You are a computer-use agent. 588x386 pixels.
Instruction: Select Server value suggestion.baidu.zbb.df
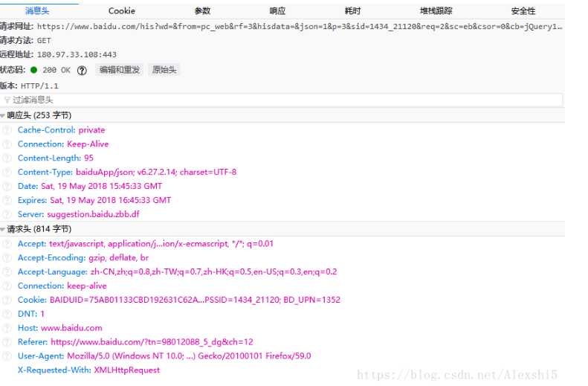point(94,214)
